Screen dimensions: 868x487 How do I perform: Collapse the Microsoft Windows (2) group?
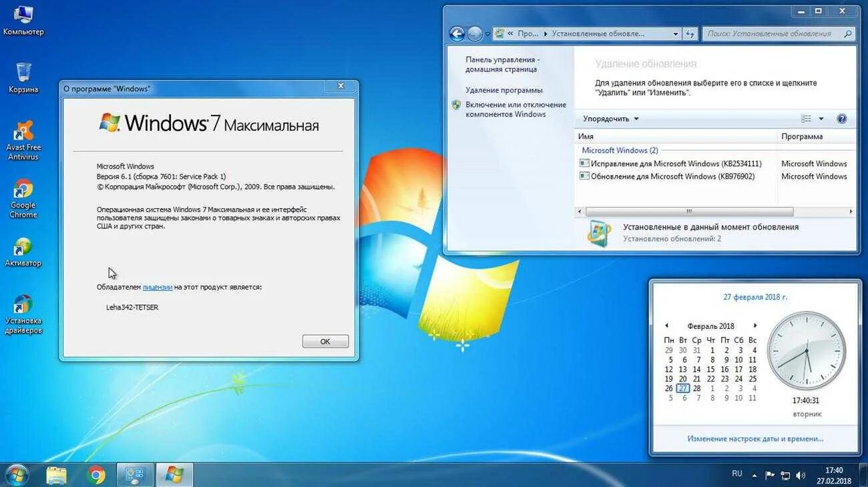620,150
